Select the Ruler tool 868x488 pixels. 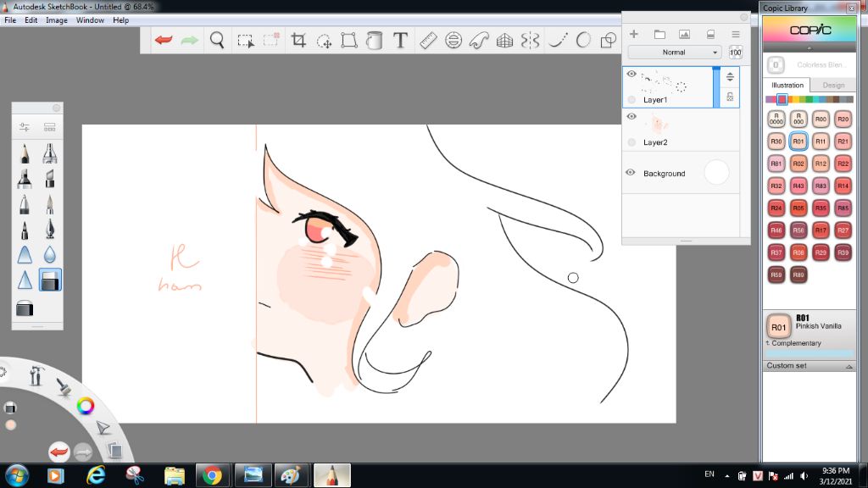(x=428, y=40)
